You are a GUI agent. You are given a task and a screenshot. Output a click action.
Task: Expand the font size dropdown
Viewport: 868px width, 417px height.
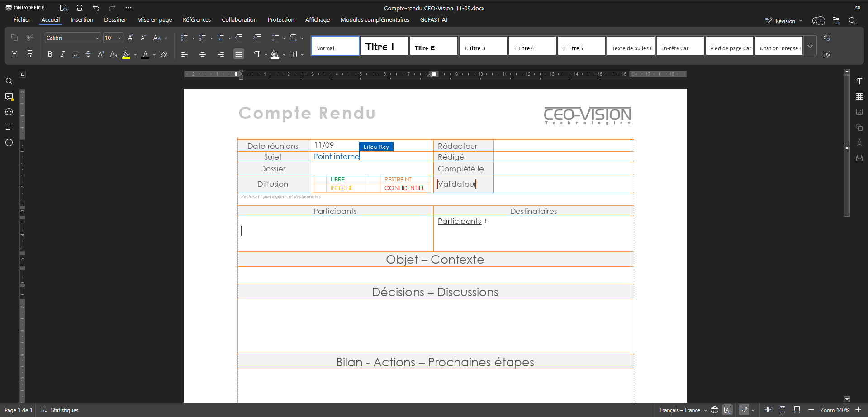coord(119,38)
